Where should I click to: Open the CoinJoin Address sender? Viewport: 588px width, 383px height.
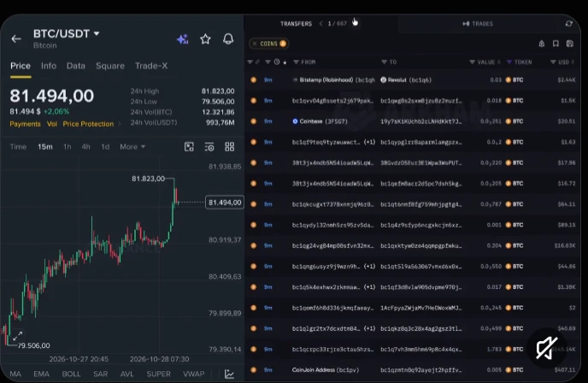[326, 370]
